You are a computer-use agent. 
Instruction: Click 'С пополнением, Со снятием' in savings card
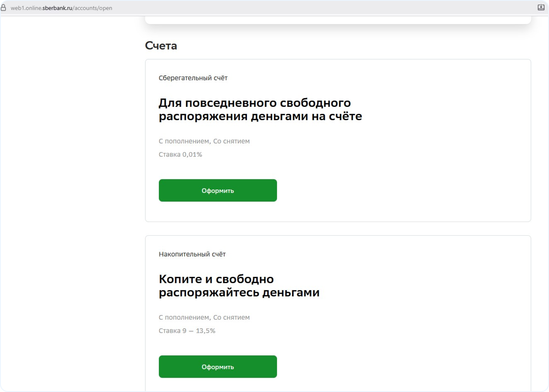(204, 141)
